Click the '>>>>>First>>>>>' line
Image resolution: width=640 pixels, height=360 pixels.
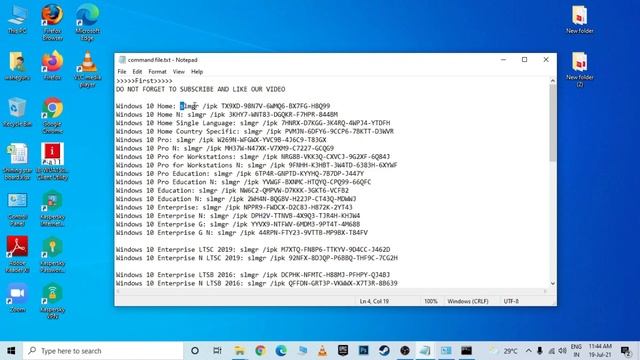144,80
